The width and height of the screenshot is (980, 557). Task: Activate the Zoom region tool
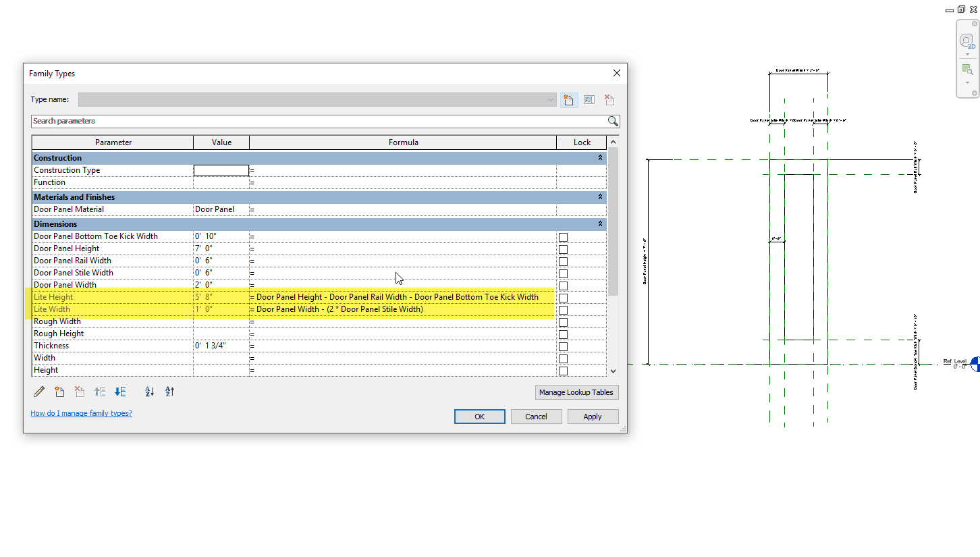click(x=968, y=69)
